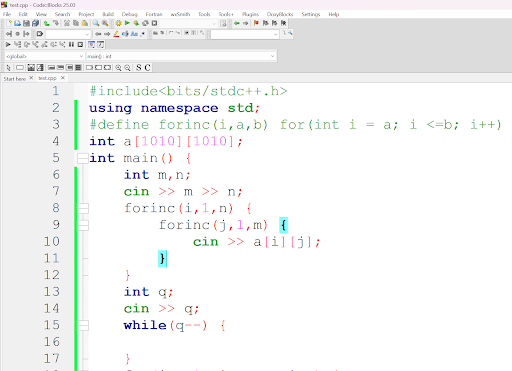Click the '#include<bits/stdc++.h>' line
Viewport: 512px width, 371px height.
[x=188, y=91]
